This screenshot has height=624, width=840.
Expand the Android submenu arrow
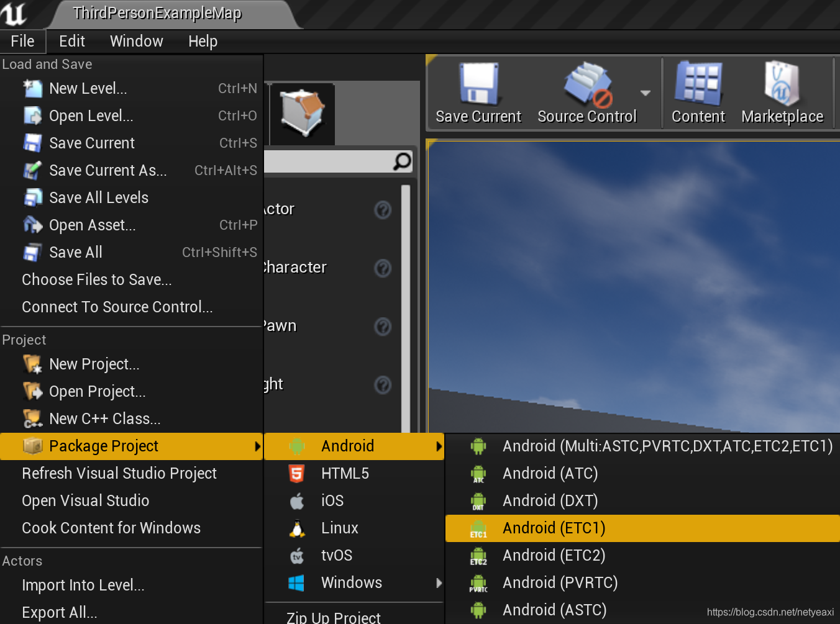439,446
